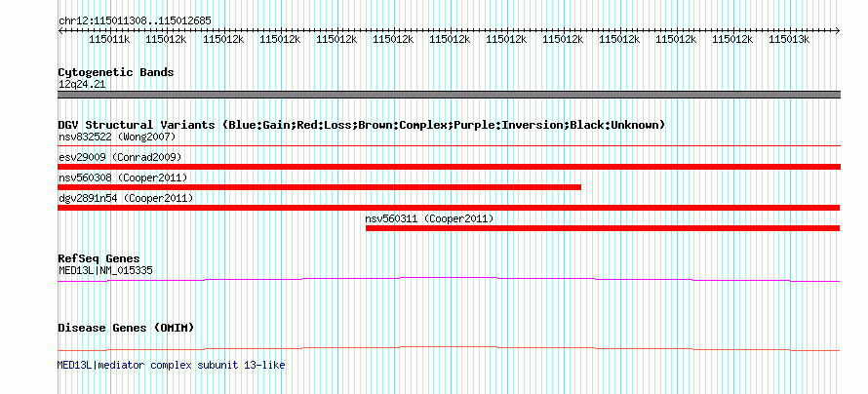The width and height of the screenshot is (868, 394).
Task: Click the 115011k ruler tick label
Action: 109,39
